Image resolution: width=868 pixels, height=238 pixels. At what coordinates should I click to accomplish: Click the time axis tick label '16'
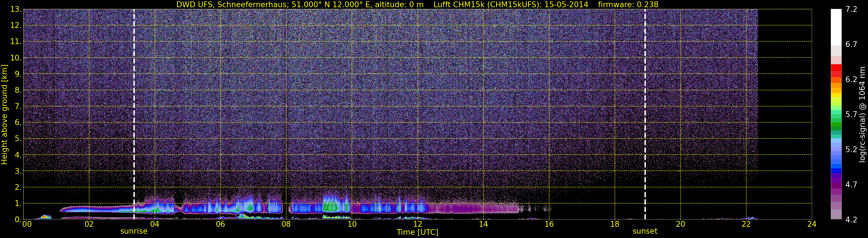point(549,224)
